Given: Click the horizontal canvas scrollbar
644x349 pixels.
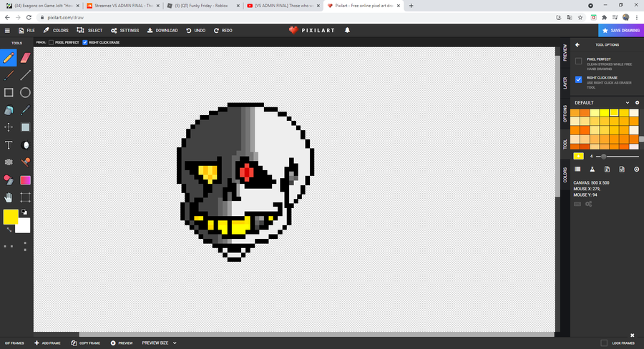Looking at the screenshot, I should point(316,335).
